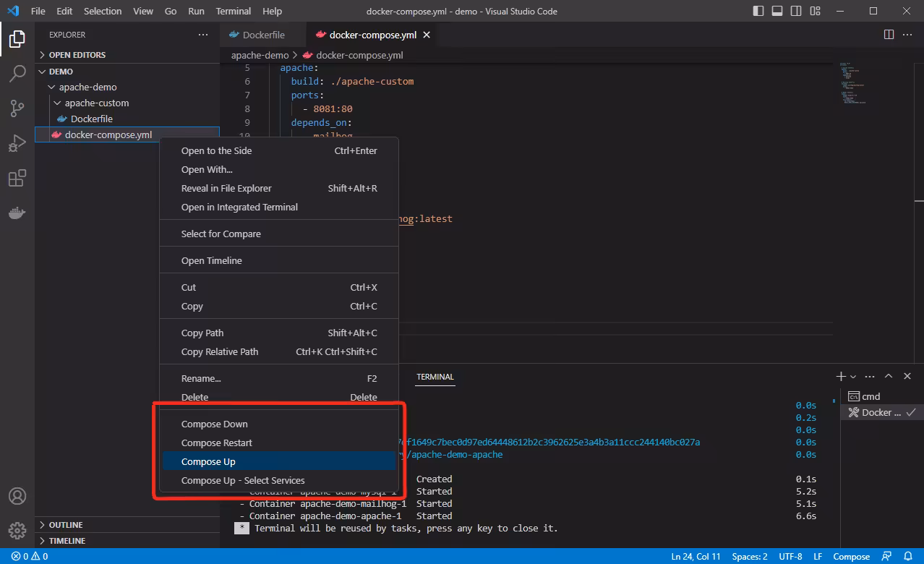Screen dimensions: 924x564
Task: Choose Open in Integrated Terminal
Action: point(279,207)
